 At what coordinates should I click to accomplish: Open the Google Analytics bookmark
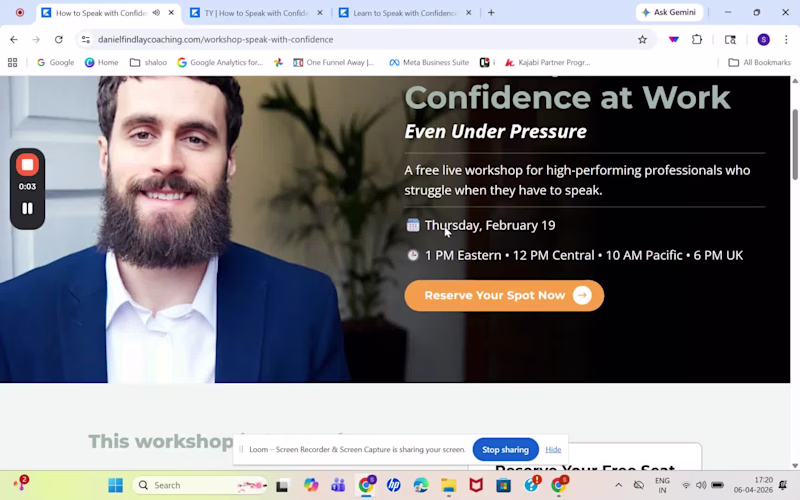pyautogui.click(x=220, y=62)
